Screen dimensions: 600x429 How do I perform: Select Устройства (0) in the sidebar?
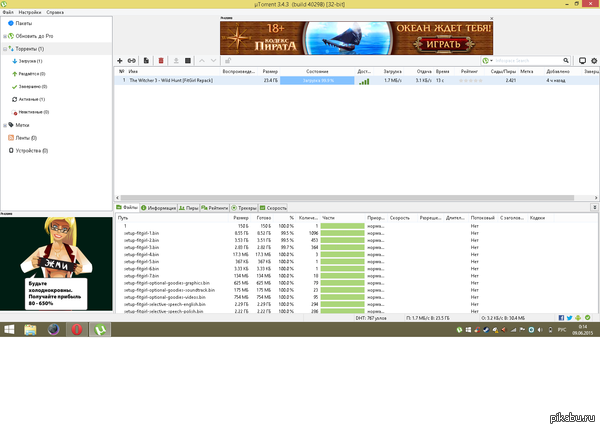click(32, 151)
